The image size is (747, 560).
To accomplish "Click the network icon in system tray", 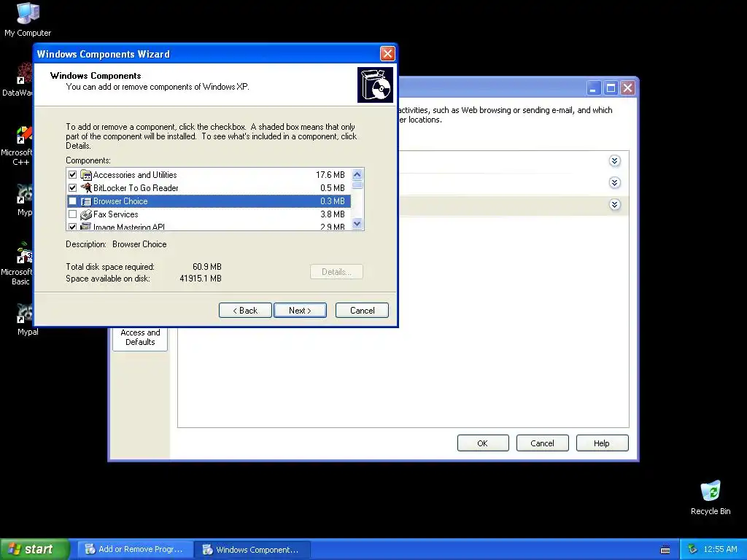I will [x=692, y=549].
